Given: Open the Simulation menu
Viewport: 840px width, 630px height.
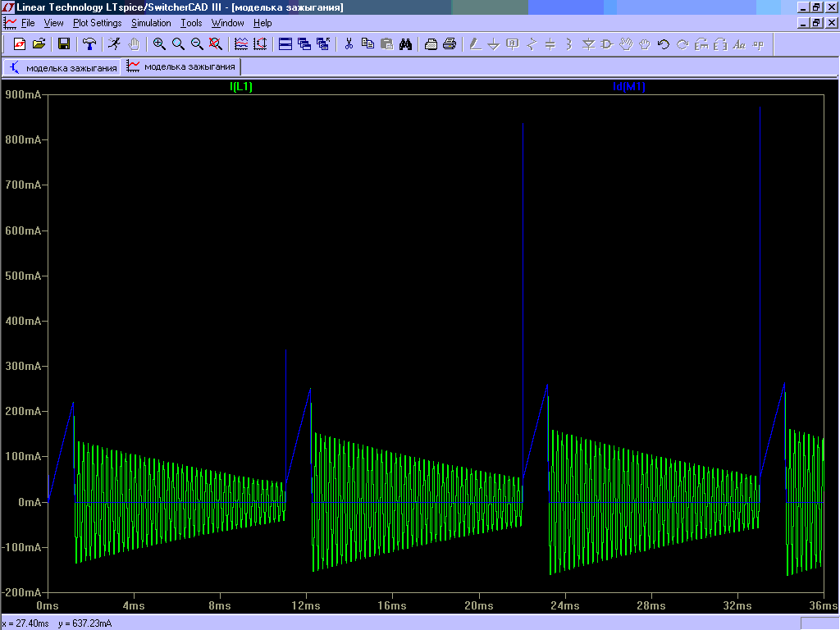Looking at the screenshot, I should (151, 23).
